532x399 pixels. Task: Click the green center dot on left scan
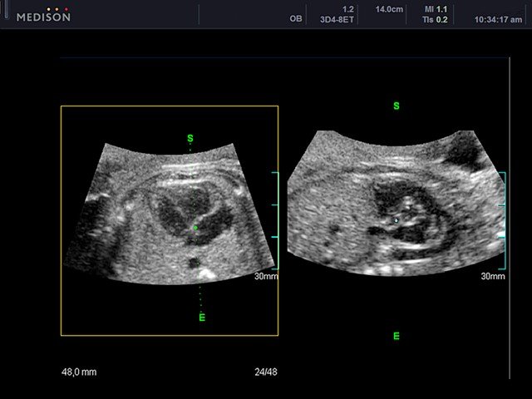(x=195, y=227)
